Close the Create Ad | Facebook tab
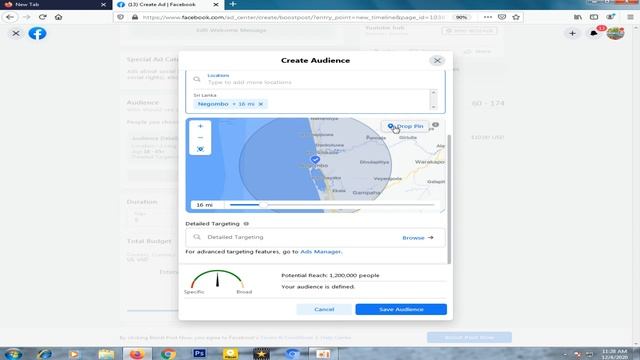 coord(216,4)
